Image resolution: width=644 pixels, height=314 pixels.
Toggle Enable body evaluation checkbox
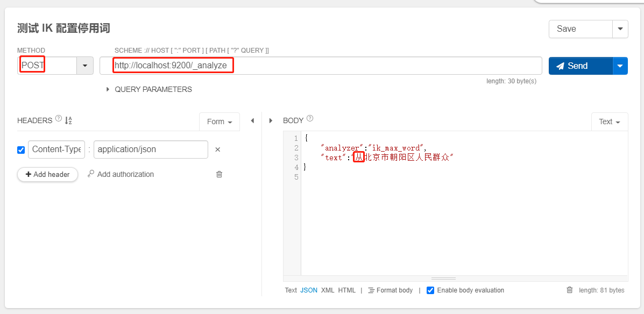pos(430,290)
